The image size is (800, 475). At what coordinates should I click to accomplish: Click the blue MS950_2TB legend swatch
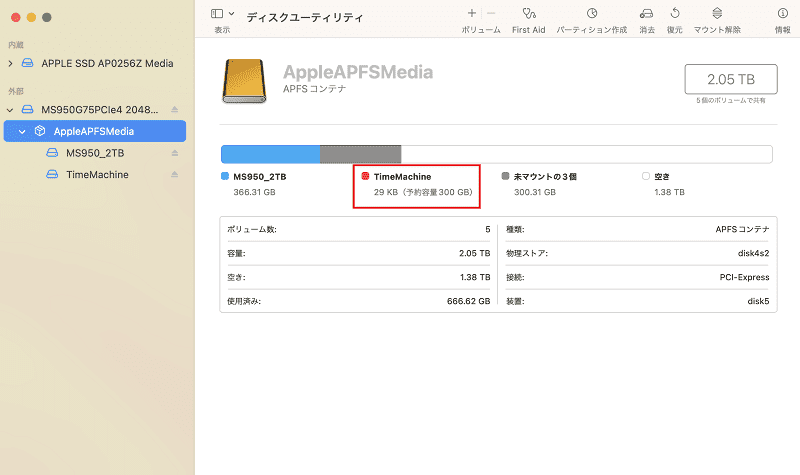pos(224,176)
